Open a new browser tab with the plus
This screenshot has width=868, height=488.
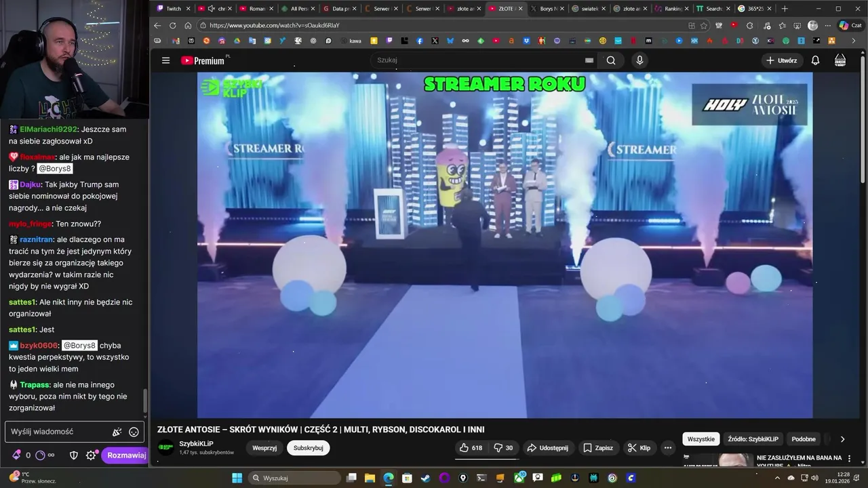coord(785,9)
